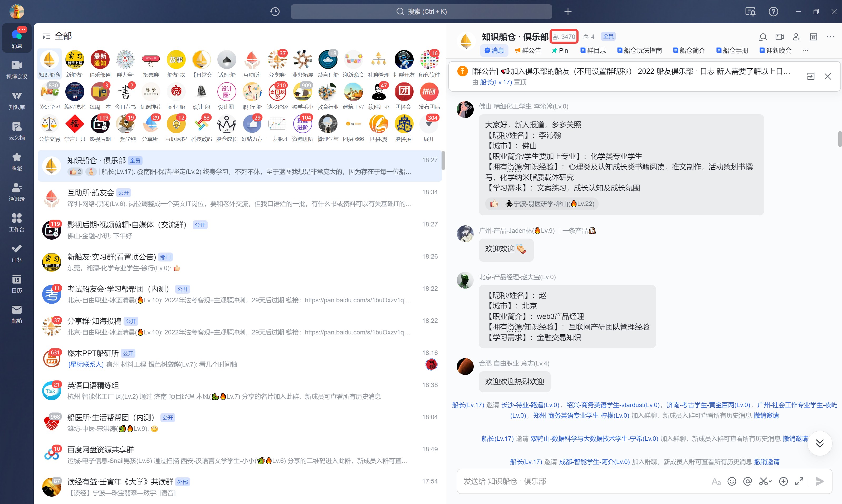842x504 pixels.
Task: Click the 撤销邀请 link for 宇希 invitation
Action: [795, 438]
